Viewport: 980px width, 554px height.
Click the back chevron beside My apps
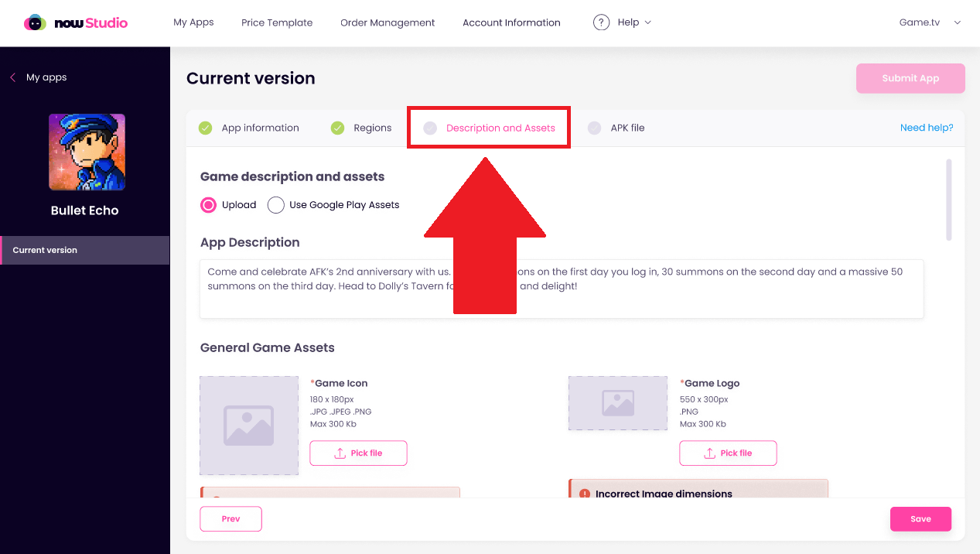point(13,77)
